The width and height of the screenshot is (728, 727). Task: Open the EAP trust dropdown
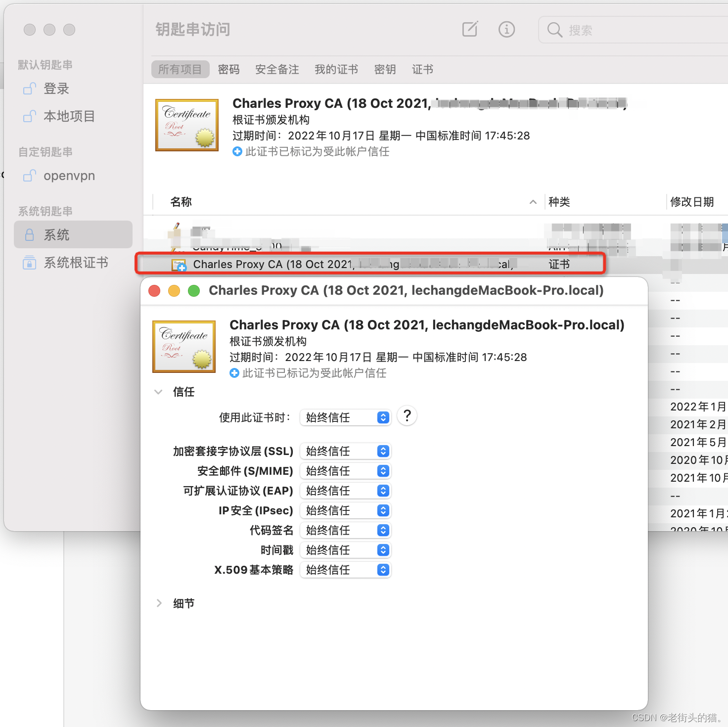tap(345, 491)
